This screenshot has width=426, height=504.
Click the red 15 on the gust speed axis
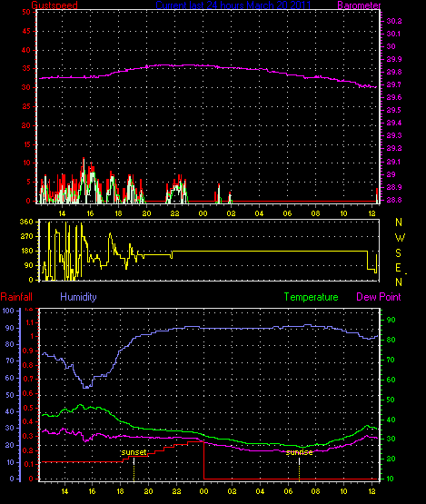(x=26, y=144)
